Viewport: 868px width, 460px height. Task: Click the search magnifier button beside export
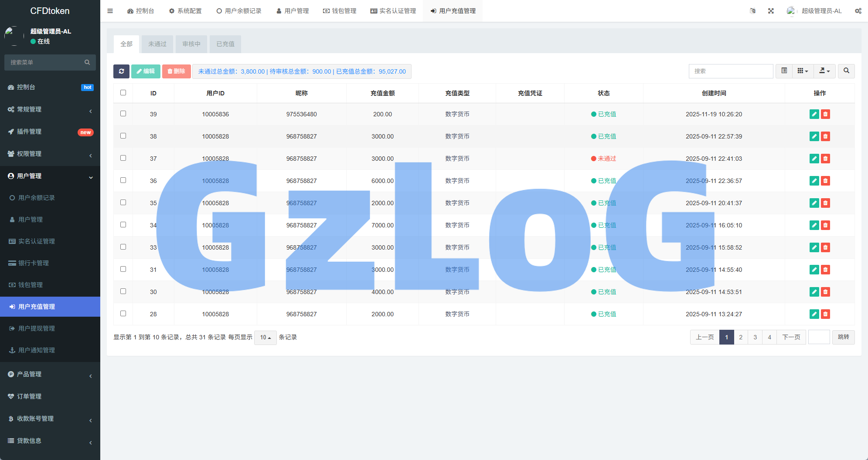pos(846,71)
